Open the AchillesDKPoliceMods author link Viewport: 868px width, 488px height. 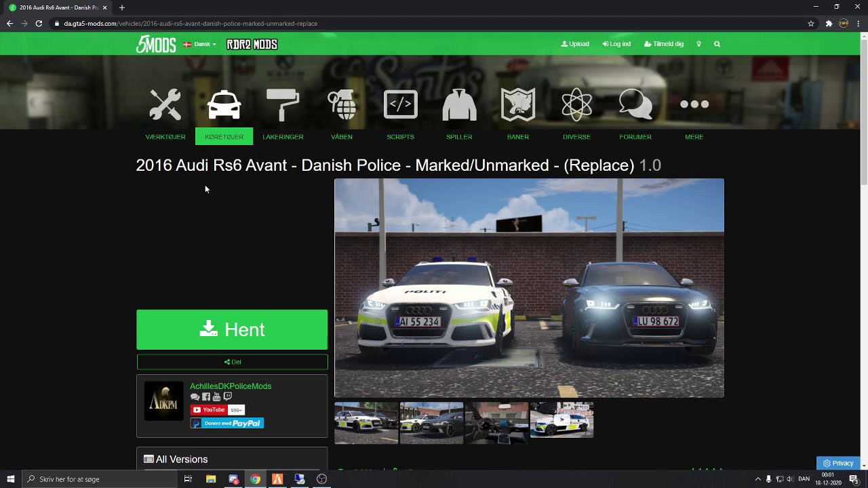pyautogui.click(x=231, y=386)
